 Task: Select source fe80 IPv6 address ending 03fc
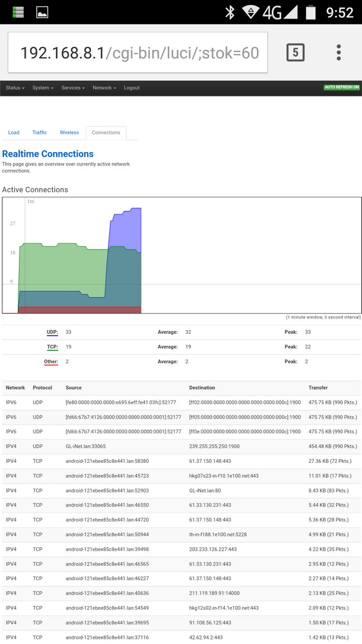pos(121,402)
